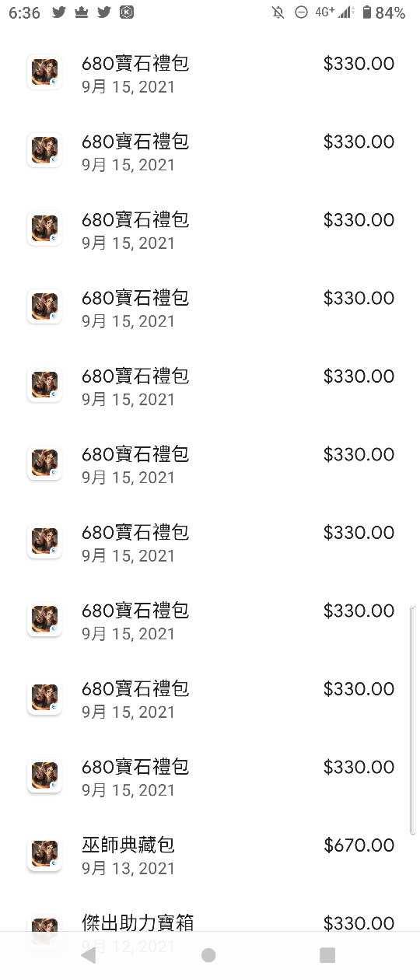
Task: Tap the do-not-disturb circle status icon
Action: coord(301,12)
